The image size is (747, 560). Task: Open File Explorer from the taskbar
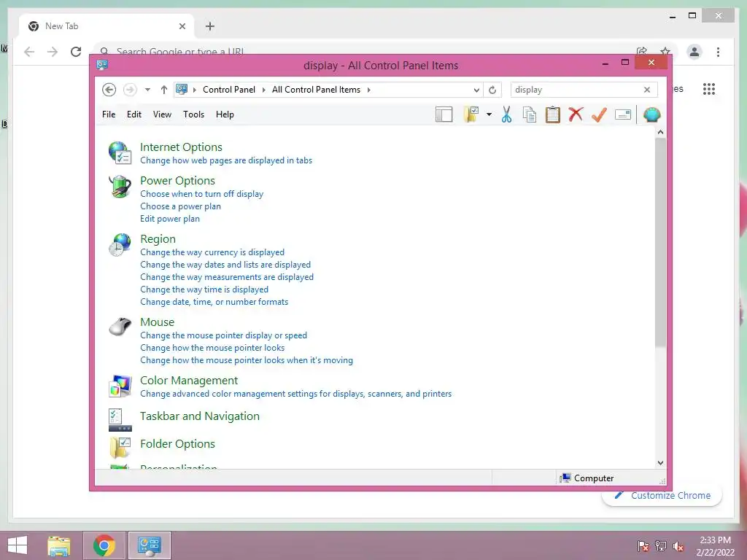(59, 545)
